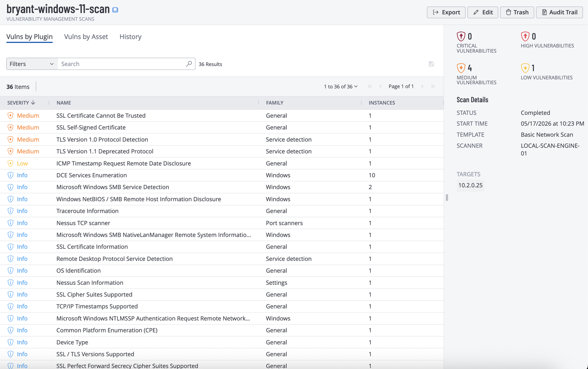Switch to Vulns by Asset tab
This screenshot has height=369, width=588.
[86, 37]
